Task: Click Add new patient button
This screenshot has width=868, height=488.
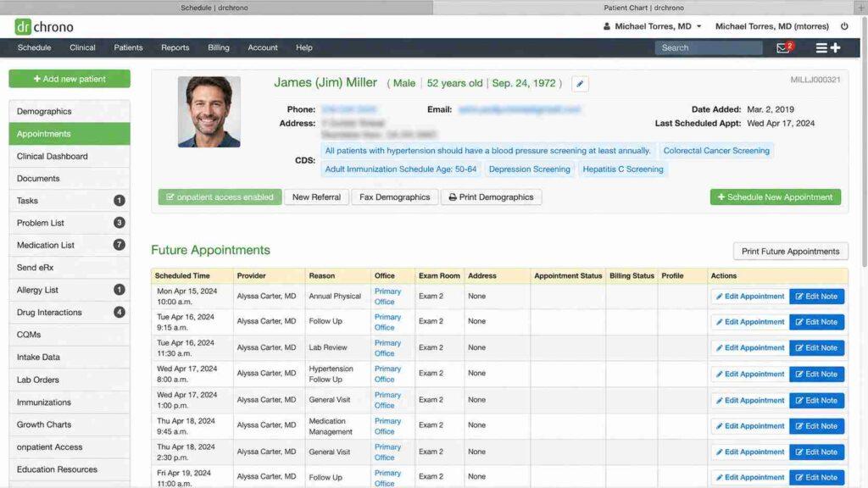Action: click(x=70, y=79)
